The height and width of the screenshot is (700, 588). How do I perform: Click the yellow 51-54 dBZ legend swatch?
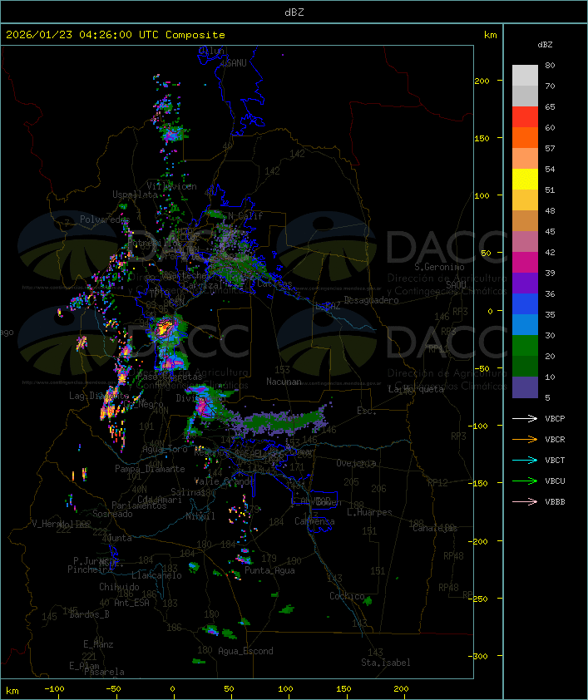pos(525,180)
